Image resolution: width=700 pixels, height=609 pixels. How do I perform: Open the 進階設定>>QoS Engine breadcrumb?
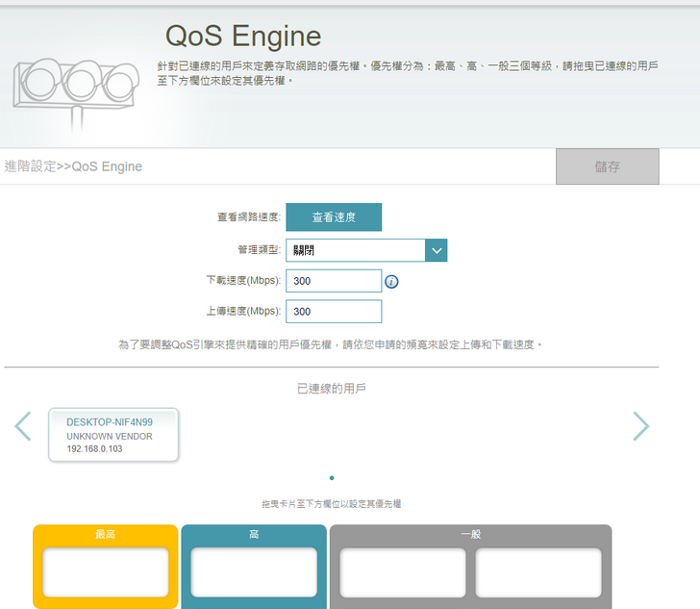73,166
